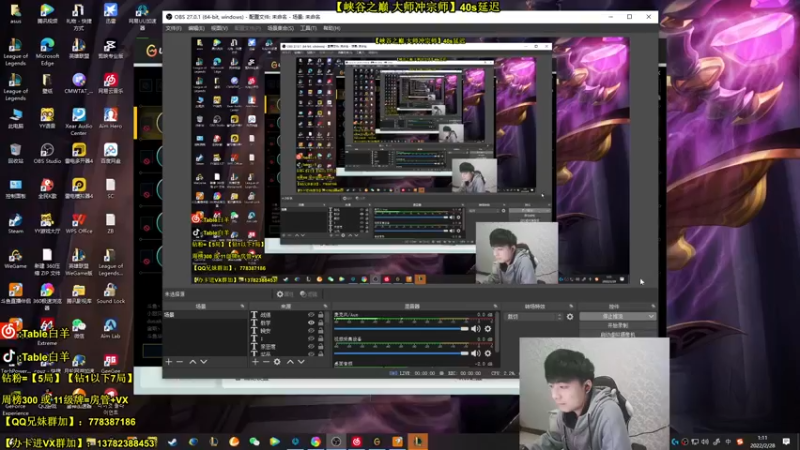Open taskbar clock and date
Image resolution: width=800 pixels, height=450 pixels.
762,441
